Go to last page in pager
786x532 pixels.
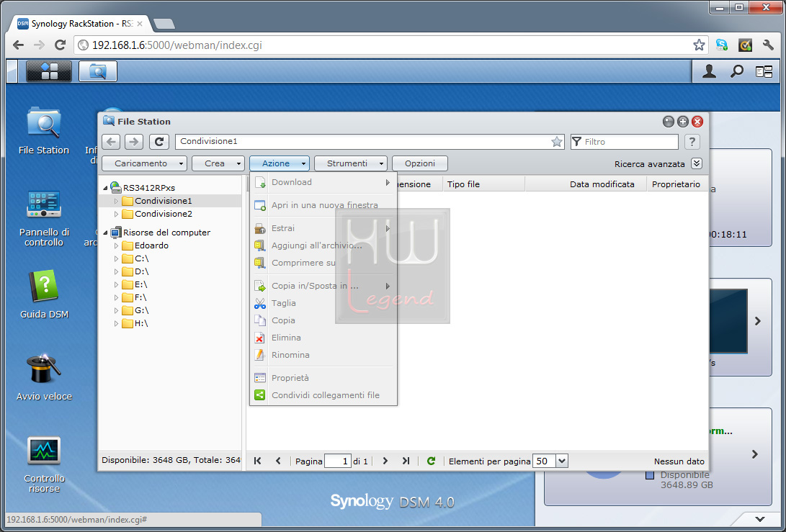coord(406,461)
